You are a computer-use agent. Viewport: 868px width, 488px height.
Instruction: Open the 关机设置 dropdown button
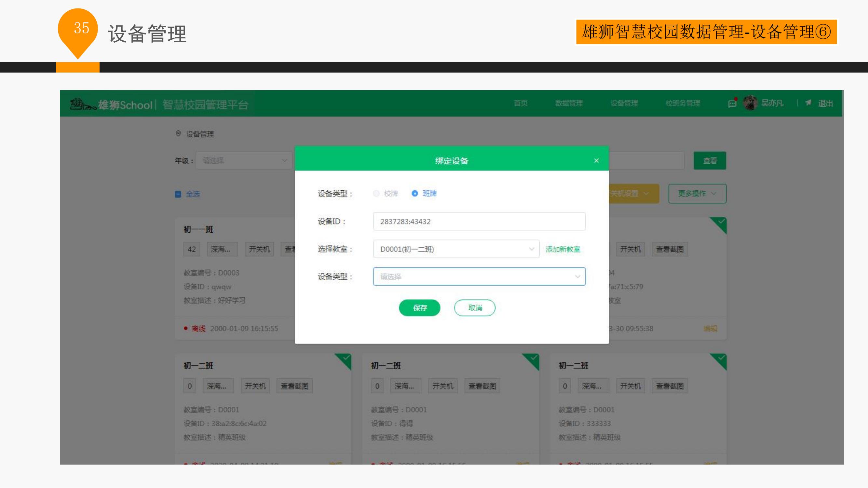pyautogui.click(x=633, y=194)
